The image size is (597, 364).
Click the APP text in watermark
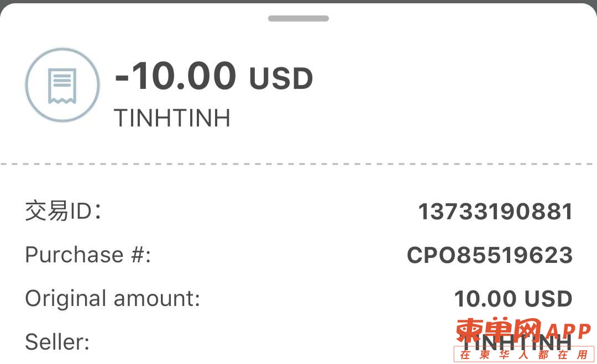[x=568, y=331]
